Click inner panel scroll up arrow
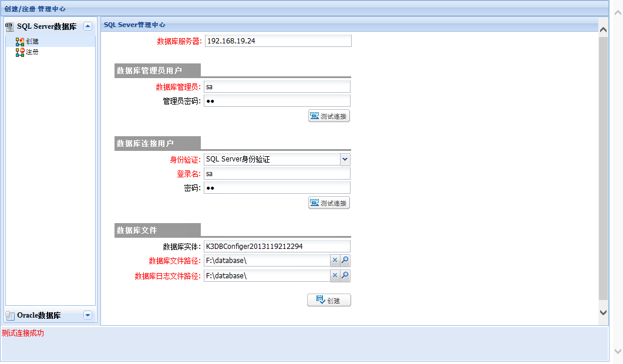Viewport: 623px width, 364px height. click(603, 30)
